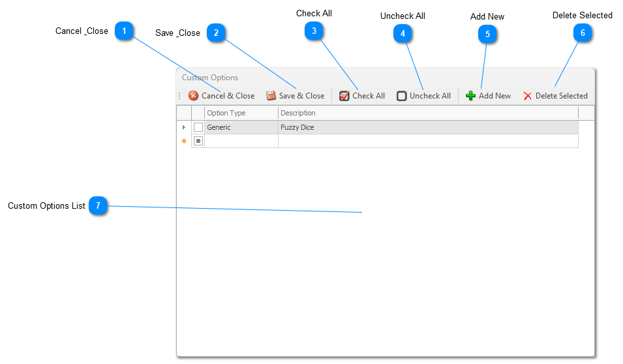This screenshot has height=364, width=623.
Task: Tick the checkbox in the Generic row
Action: click(198, 127)
